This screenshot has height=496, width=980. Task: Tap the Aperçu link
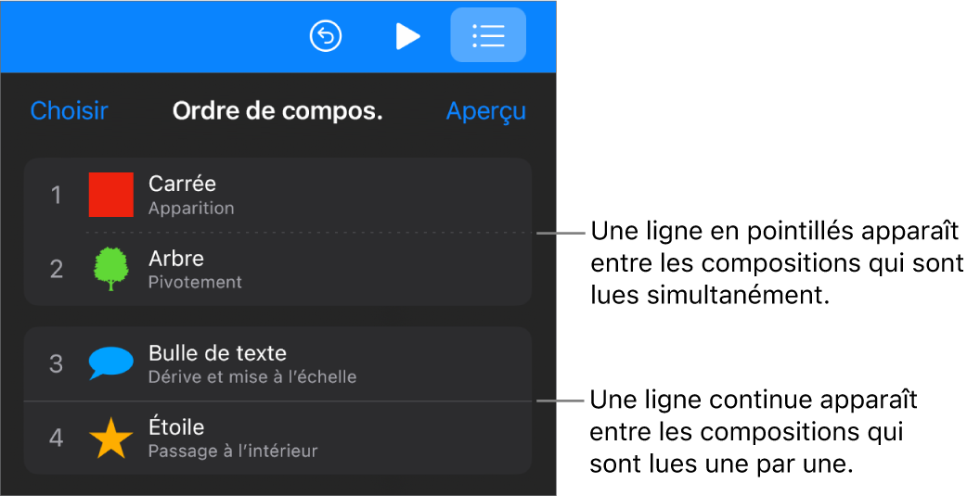pyautogui.click(x=485, y=111)
